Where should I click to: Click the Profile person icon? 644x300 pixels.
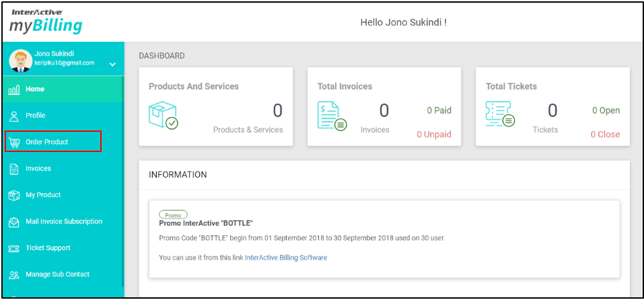pos(14,116)
